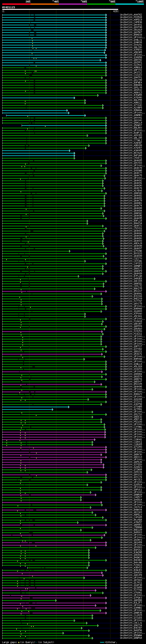Select the UniRef100_B5X207 label

(131, 291)
